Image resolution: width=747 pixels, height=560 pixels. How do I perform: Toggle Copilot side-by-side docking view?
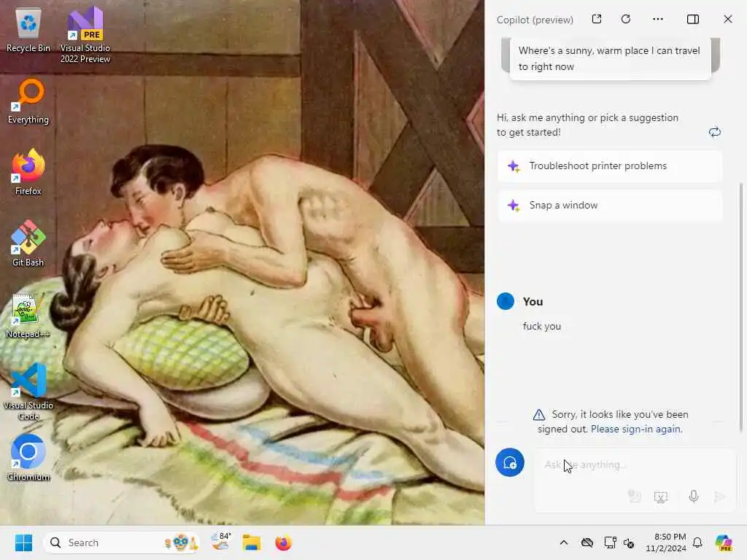coord(693,19)
